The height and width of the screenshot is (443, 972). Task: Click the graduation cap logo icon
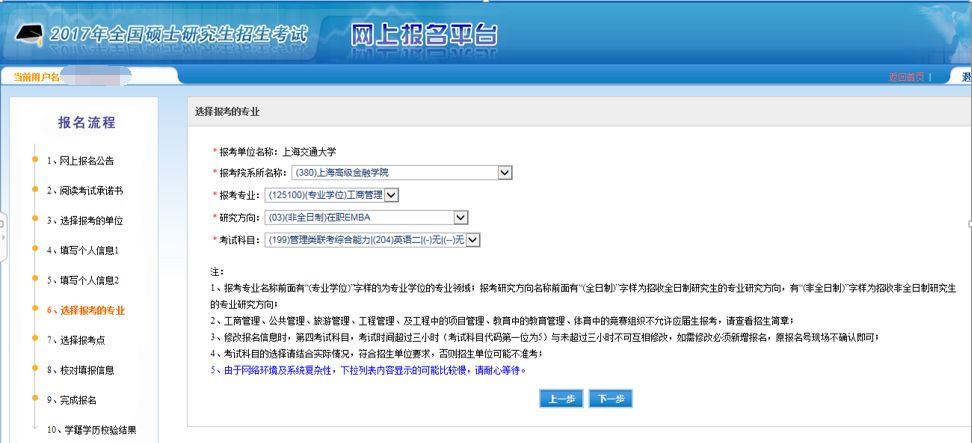point(27,36)
